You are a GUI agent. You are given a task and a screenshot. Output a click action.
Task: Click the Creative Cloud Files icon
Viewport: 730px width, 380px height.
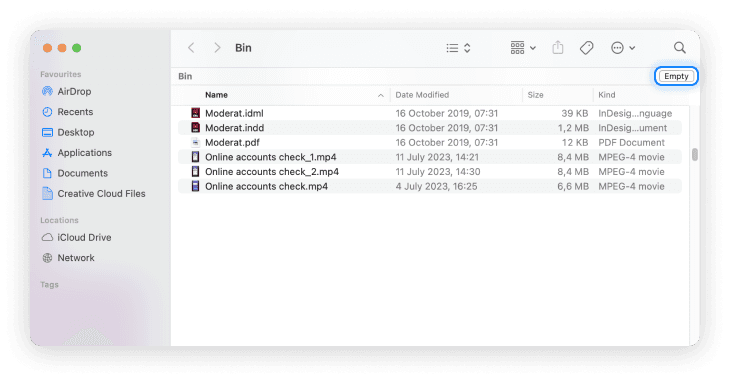coord(47,193)
